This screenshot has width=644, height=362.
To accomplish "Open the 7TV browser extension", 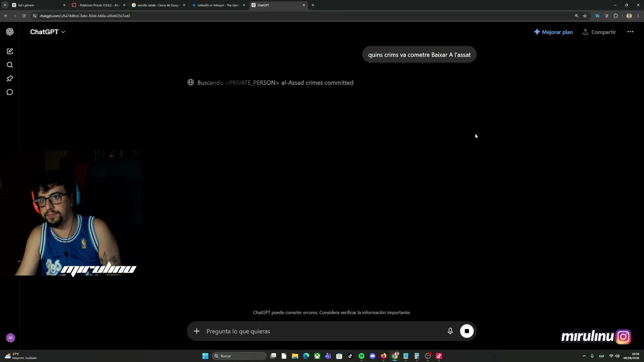I will coord(597,16).
